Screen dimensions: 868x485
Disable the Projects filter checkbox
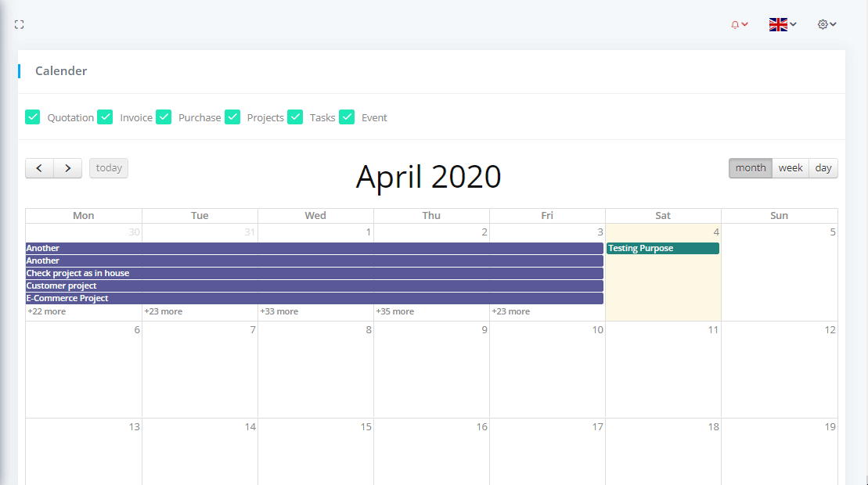(232, 117)
